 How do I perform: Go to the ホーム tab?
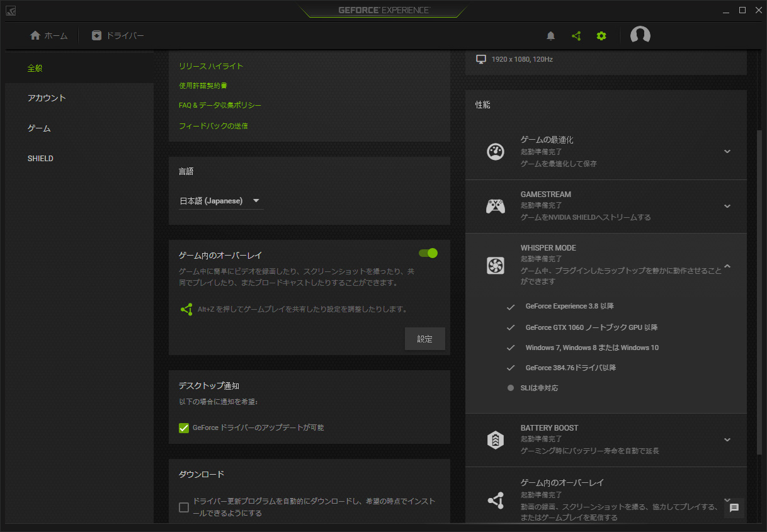tap(49, 36)
